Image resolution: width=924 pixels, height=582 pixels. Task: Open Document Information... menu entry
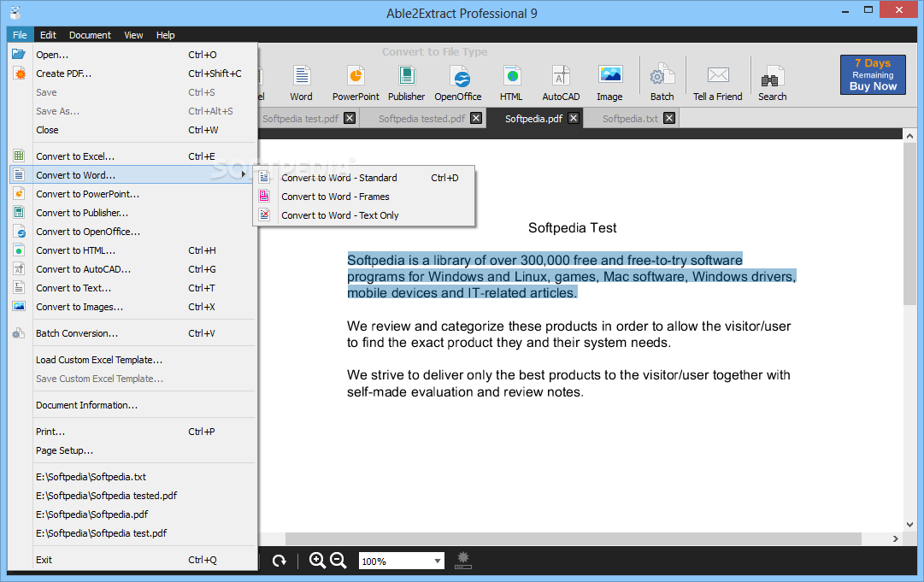(x=132, y=405)
